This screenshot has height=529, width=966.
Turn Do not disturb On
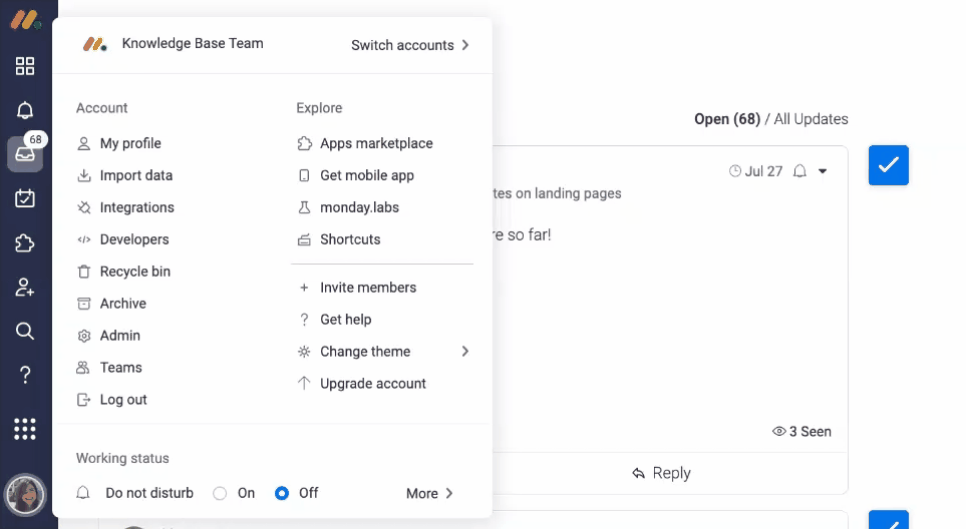(220, 493)
